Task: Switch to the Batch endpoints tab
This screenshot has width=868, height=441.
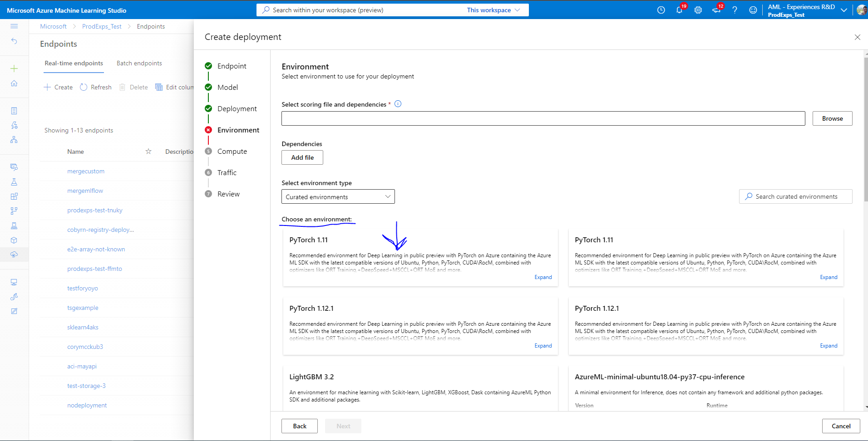Action: pos(139,63)
